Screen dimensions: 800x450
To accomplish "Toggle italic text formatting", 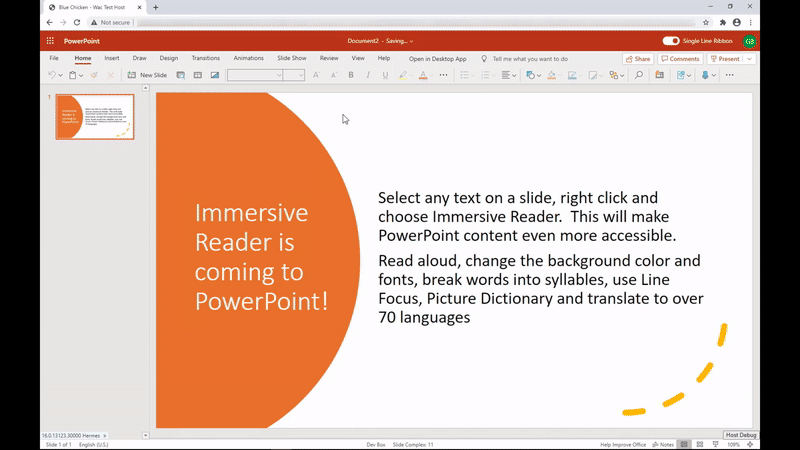I will 368,75.
